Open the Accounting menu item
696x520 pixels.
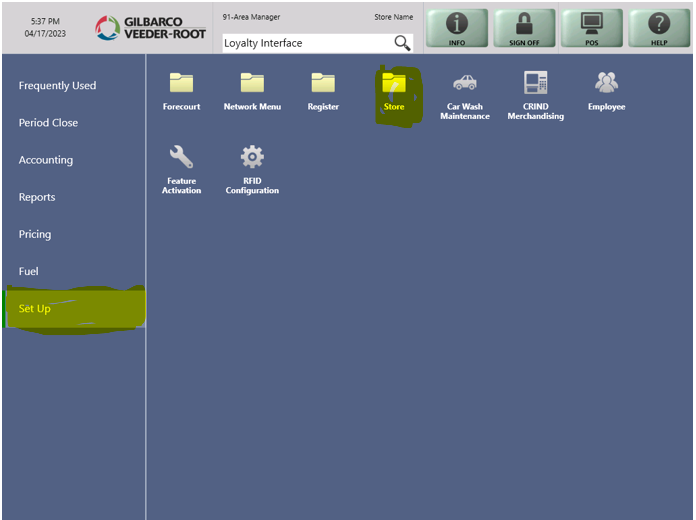click(46, 160)
